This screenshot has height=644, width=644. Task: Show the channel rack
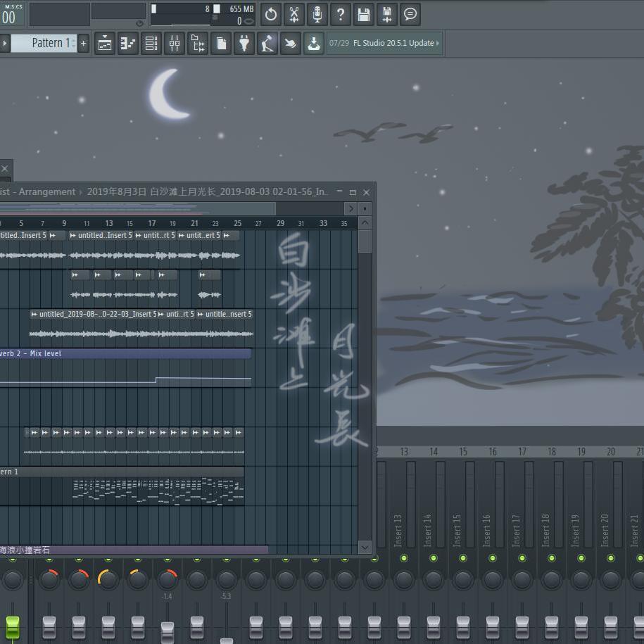point(151,44)
